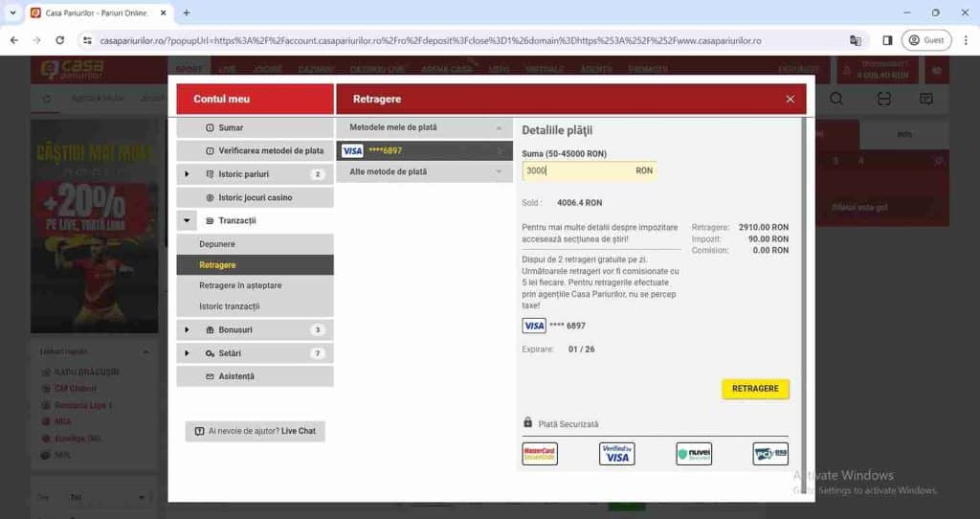
Task: Open Asistență menu entry
Action: click(x=255, y=376)
